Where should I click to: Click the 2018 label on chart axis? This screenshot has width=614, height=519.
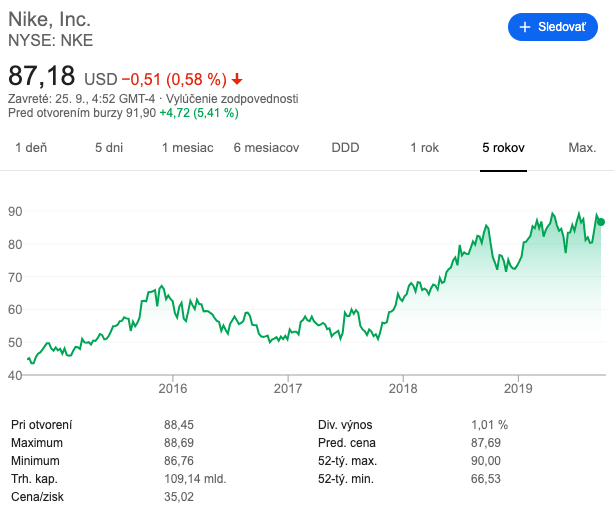tap(403, 389)
